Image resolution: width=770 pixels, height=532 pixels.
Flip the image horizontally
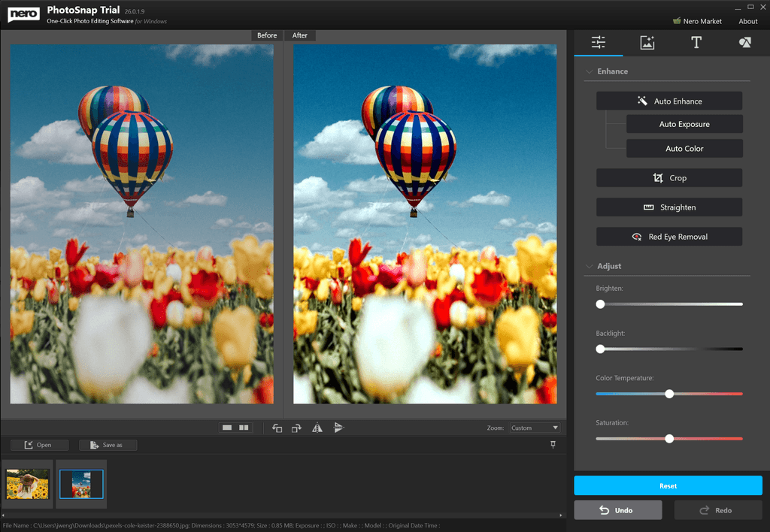pos(317,428)
